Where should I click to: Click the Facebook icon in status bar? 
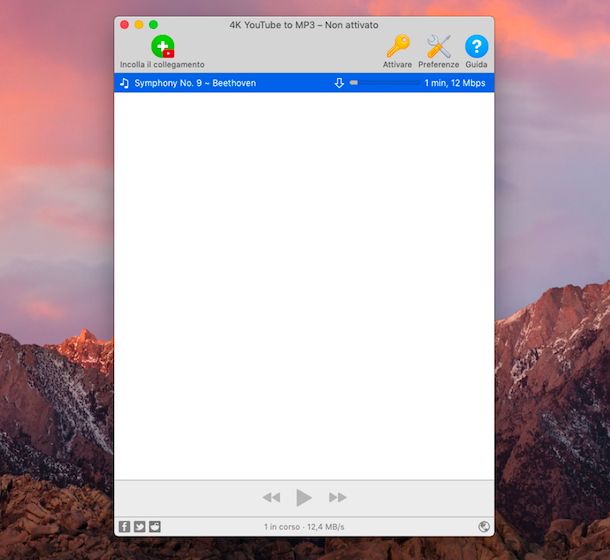coord(124,526)
